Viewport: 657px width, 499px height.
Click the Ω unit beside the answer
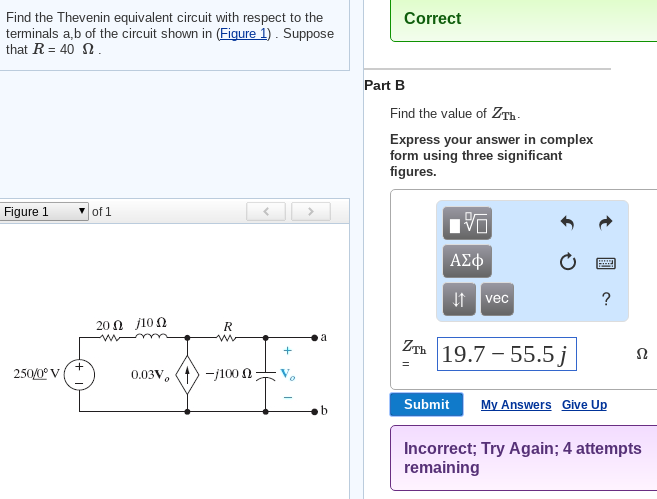[641, 354]
